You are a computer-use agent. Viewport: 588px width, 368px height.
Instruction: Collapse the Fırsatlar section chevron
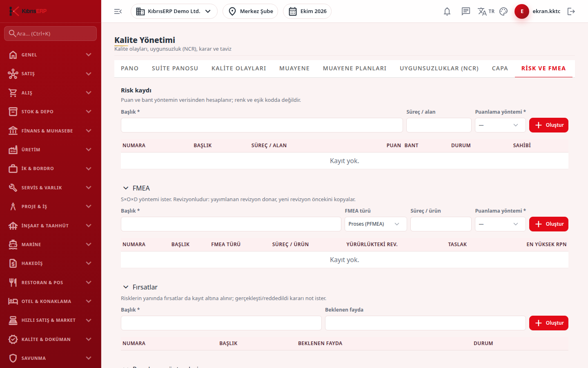126,287
